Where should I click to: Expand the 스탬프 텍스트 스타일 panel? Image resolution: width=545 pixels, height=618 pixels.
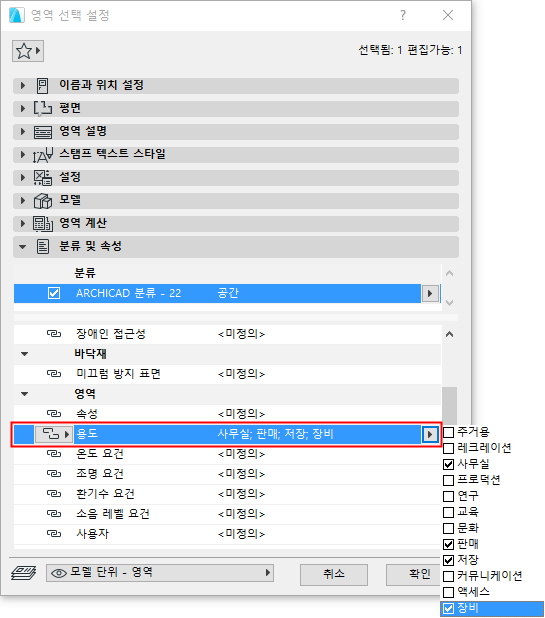[x=22, y=154]
